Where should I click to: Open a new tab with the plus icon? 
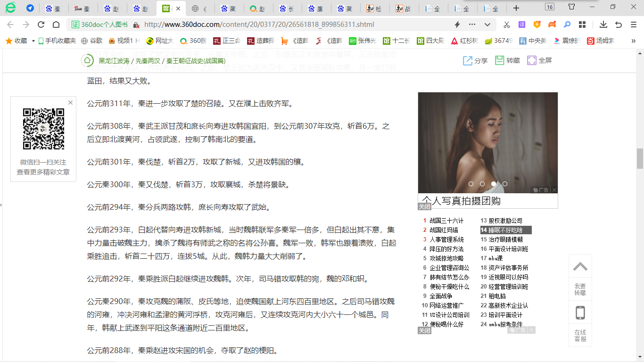coord(516,8)
